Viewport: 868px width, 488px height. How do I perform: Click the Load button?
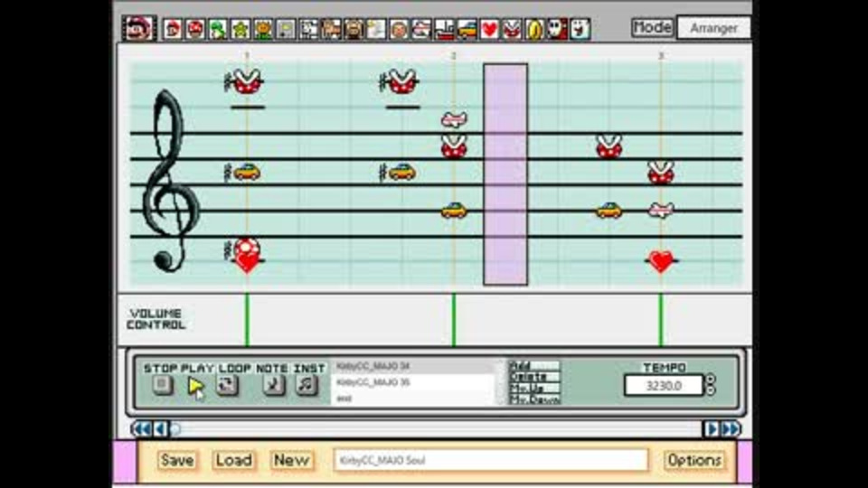pyautogui.click(x=233, y=460)
